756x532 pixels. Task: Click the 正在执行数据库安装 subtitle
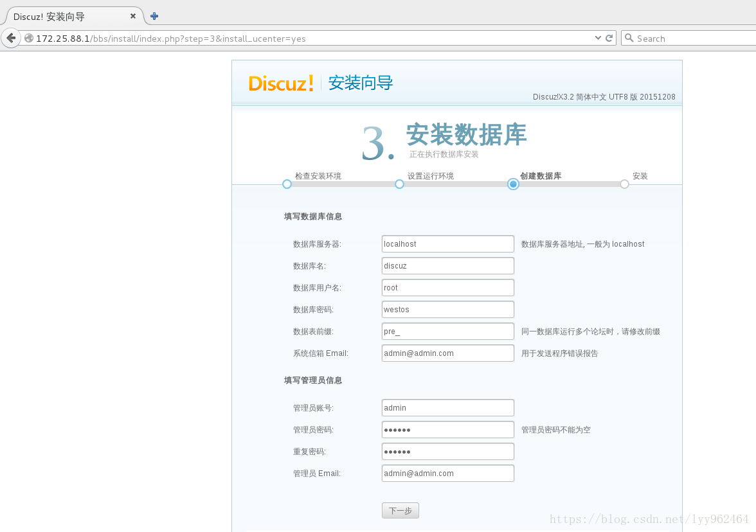pyautogui.click(x=444, y=154)
